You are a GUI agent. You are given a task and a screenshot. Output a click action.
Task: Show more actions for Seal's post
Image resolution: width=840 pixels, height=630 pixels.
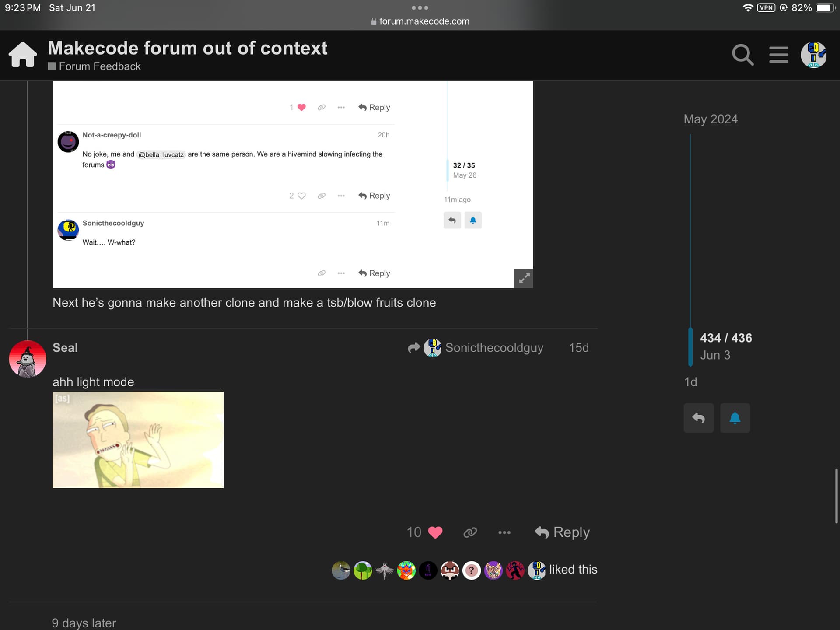coord(504,532)
